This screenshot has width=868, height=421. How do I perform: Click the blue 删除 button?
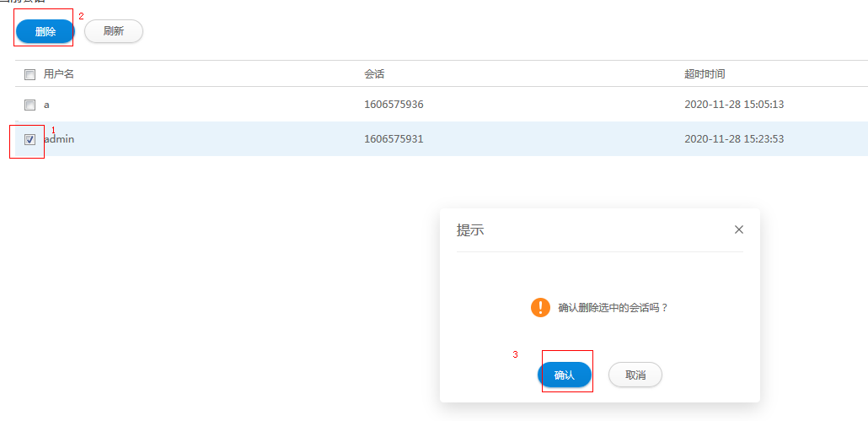tap(46, 31)
